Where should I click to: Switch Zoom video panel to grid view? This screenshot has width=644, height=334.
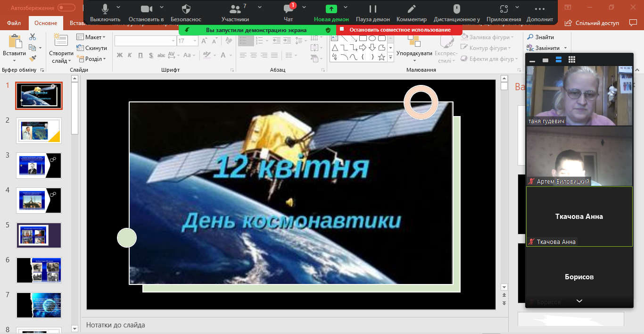tap(572, 59)
